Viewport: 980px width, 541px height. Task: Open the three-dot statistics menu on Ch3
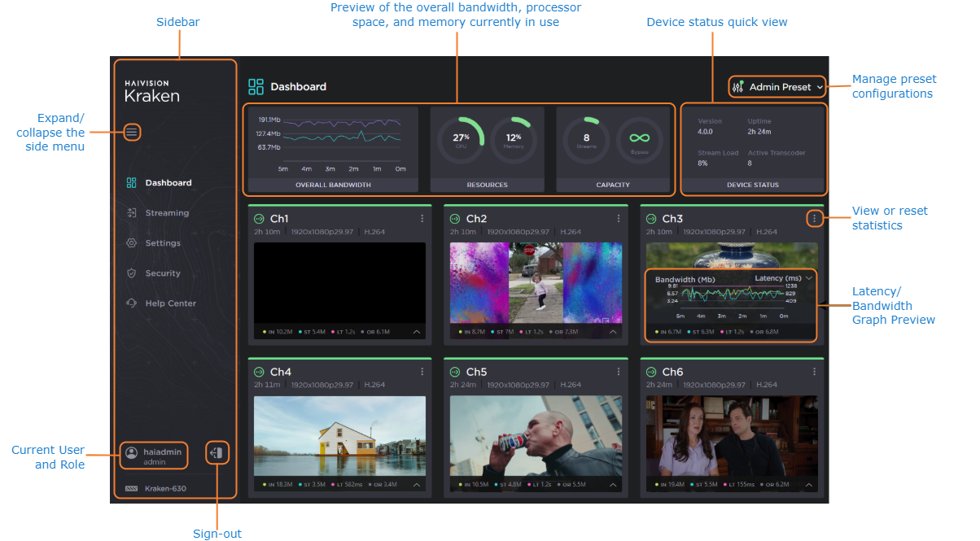[814, 218]
